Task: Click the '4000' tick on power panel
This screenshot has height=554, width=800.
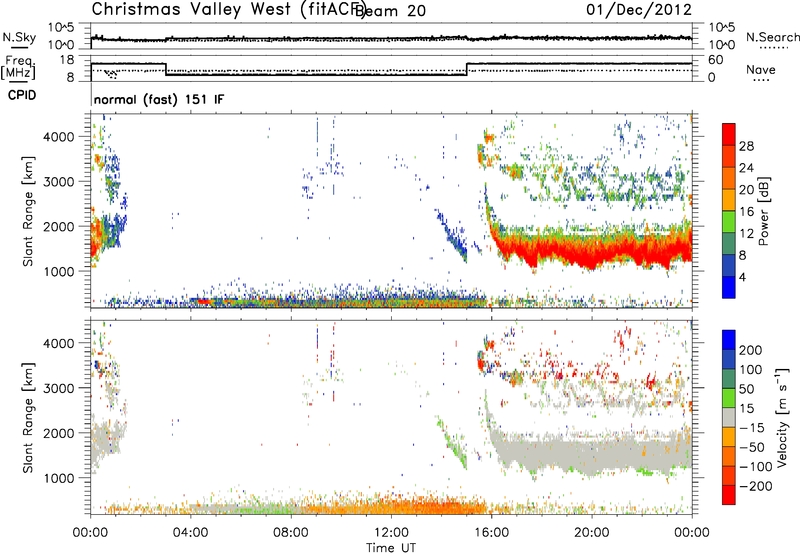Action: [x=59, y=137]
